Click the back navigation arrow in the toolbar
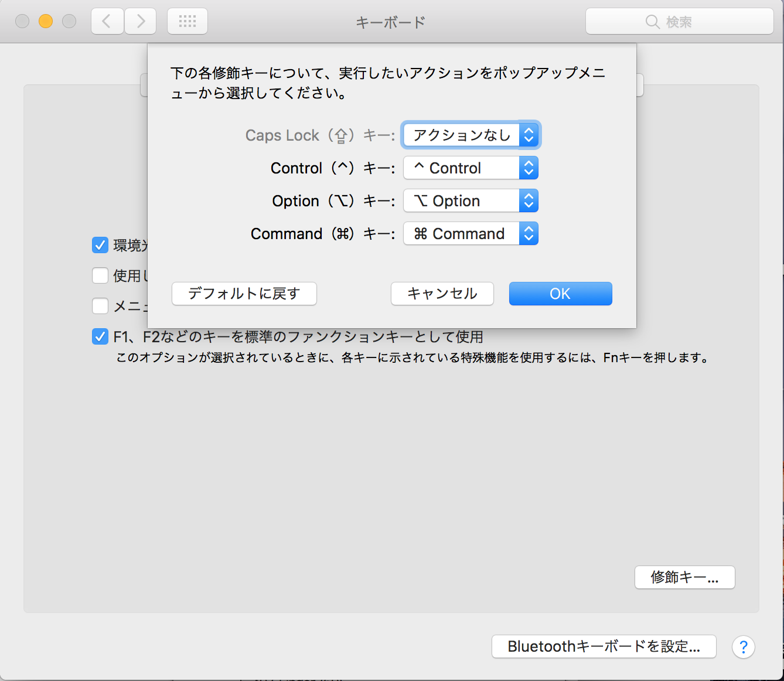784x681 pixels. [107, 21]
